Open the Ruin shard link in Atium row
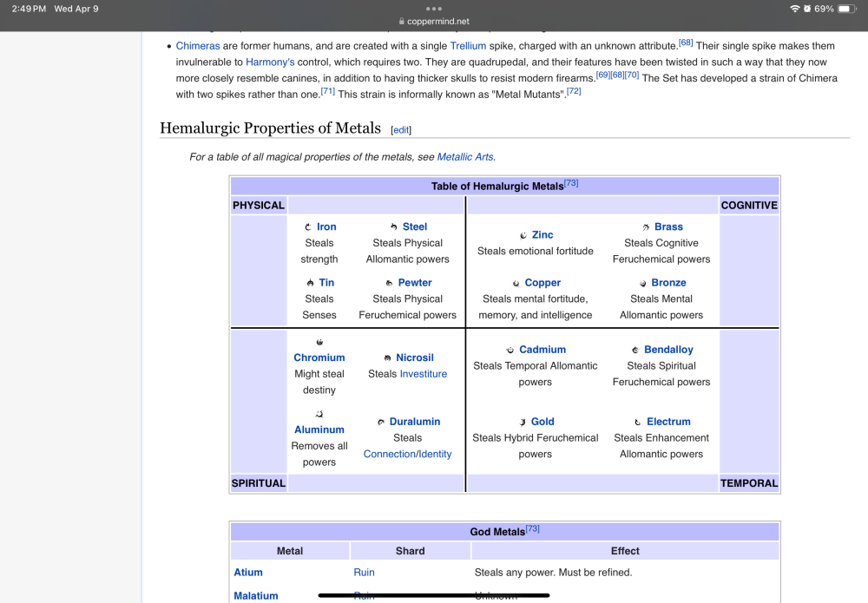This screenshot has width=868, height=603. [365, 573]
